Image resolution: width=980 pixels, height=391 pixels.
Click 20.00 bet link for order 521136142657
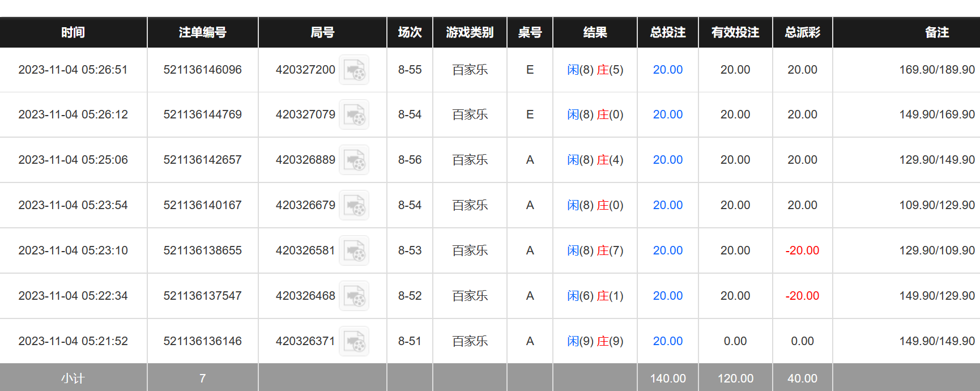667,160
